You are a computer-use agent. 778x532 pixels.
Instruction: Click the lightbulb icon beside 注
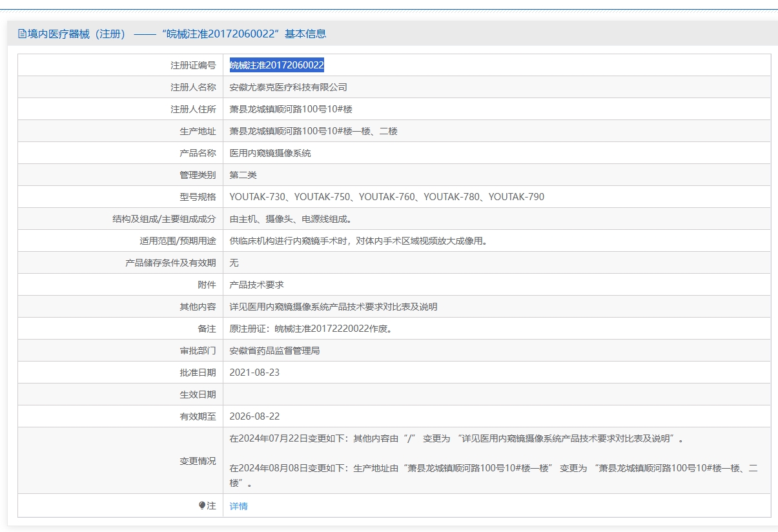click(x=202, y=506)
